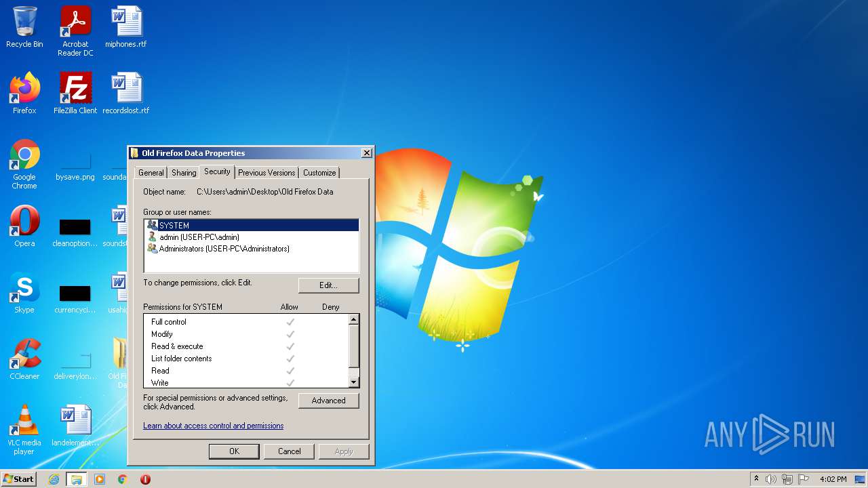Open Learn about access control link
This screenshot has height=488, width=868.
pyautogui.click(x=213, y=426)
